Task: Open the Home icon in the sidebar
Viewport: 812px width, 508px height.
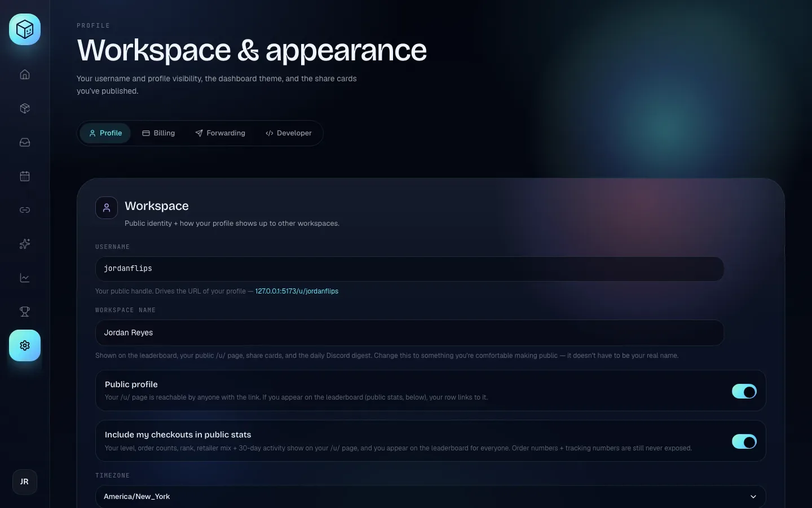Action: tap(25, 75)
